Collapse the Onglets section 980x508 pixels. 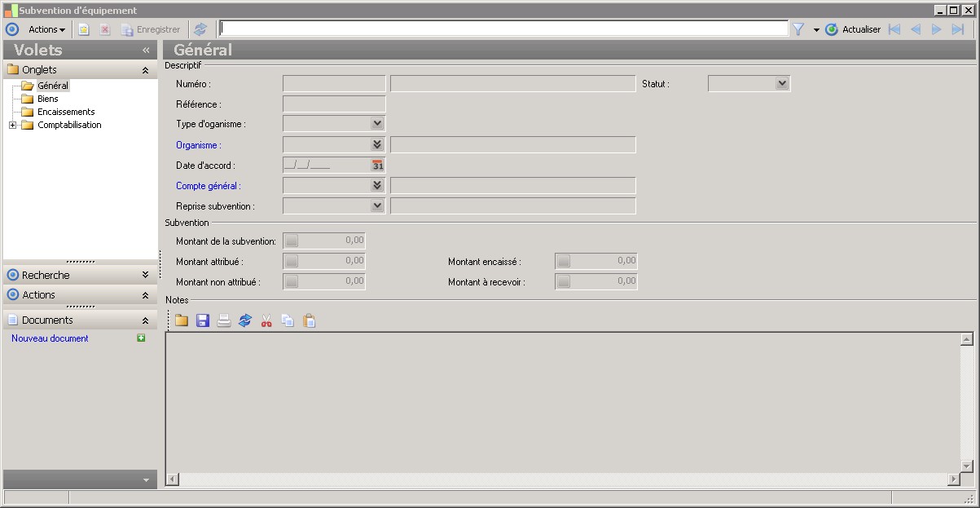coord(145,70)
